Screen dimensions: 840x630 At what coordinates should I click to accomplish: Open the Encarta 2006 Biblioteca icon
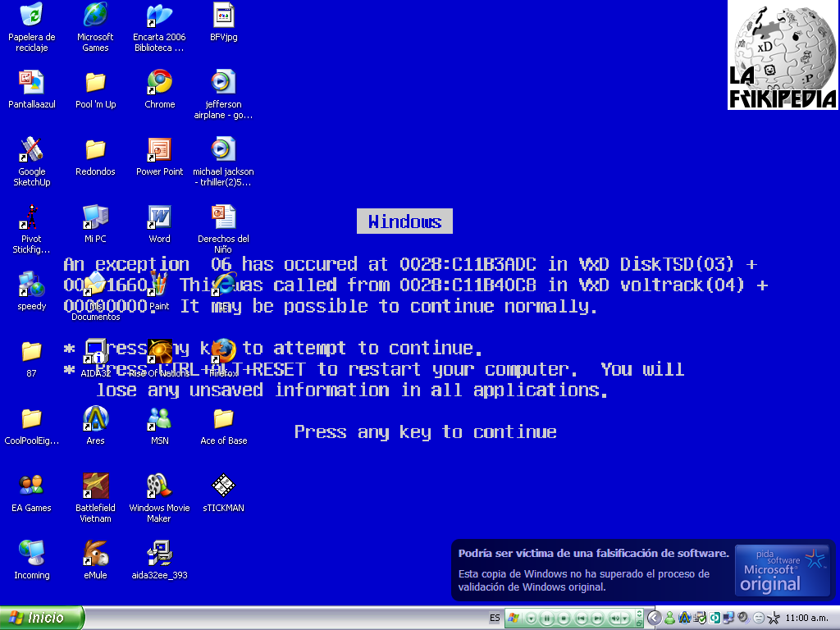coord(159,15)
